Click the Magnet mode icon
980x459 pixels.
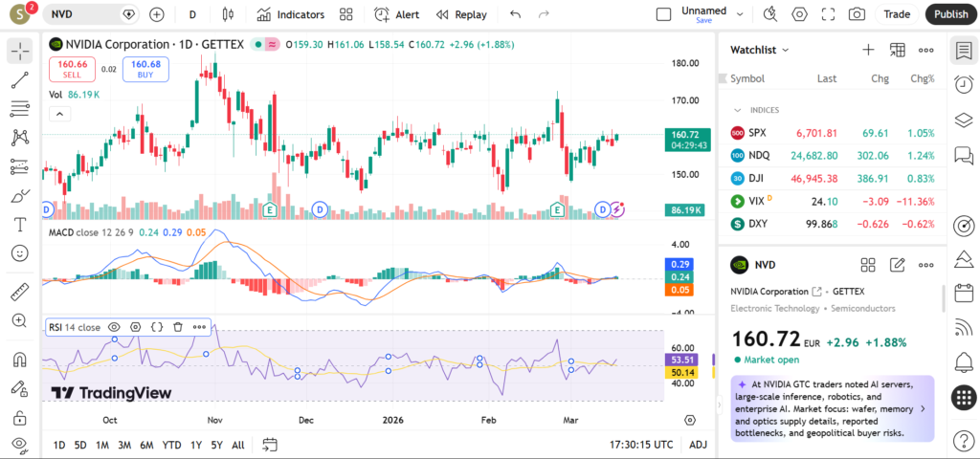pos(20,361)
